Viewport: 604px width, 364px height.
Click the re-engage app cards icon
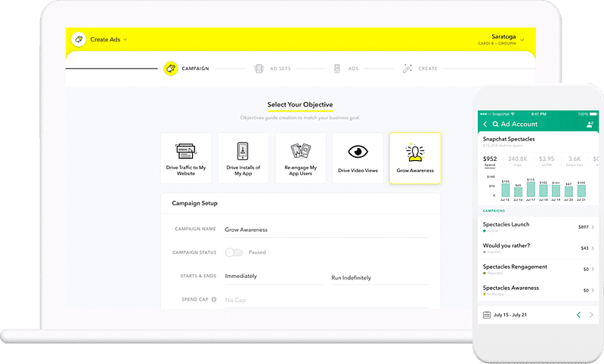click(x=300, y=151)
